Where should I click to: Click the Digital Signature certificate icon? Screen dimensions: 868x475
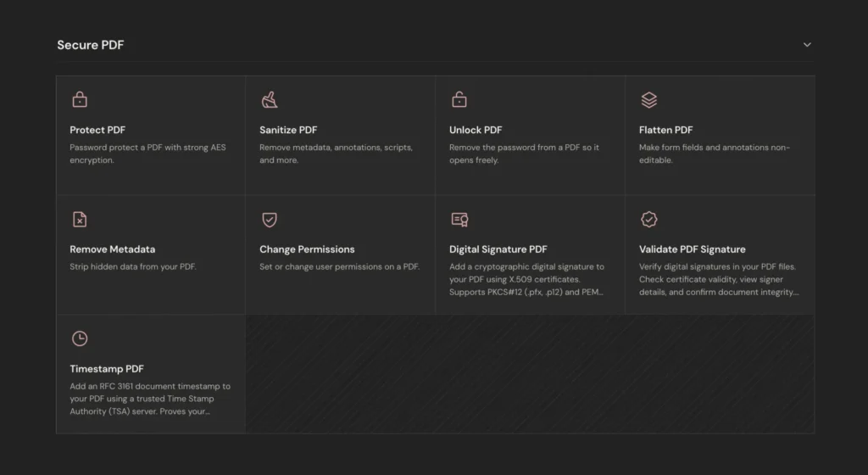[x=459, y=219]
